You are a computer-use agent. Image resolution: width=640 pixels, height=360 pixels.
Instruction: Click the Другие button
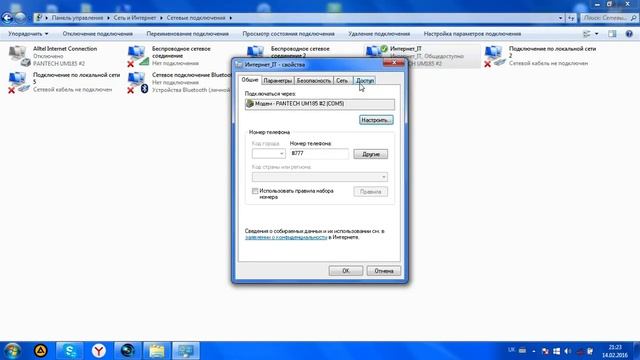click(x=371, y=154)
